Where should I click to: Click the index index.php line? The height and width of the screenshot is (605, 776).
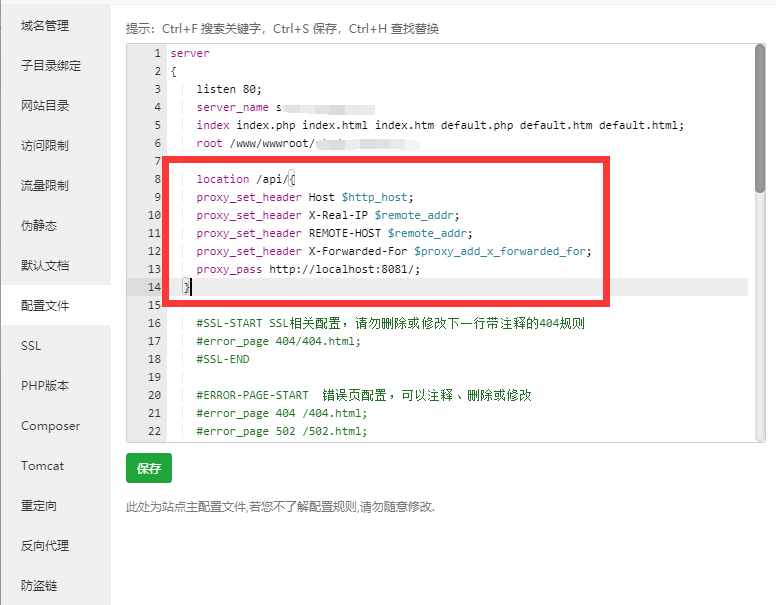point(440,125)
